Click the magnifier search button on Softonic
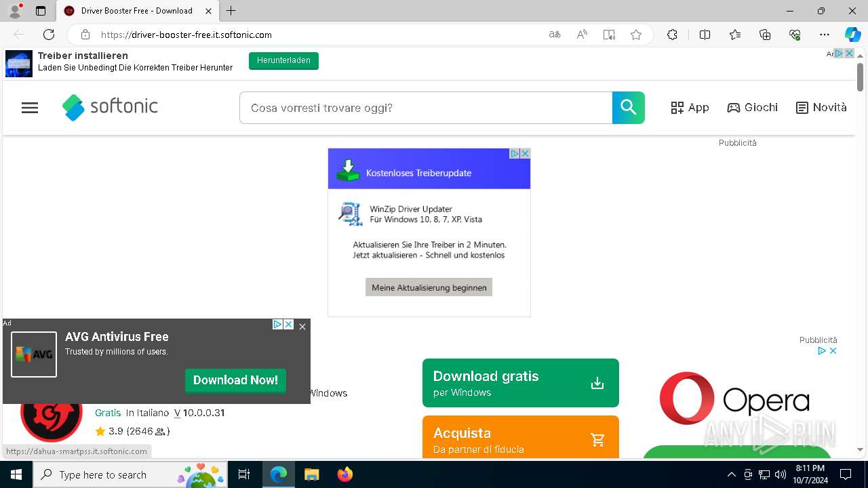The height and width of the screenshot is (488, 868). [629, 108]
